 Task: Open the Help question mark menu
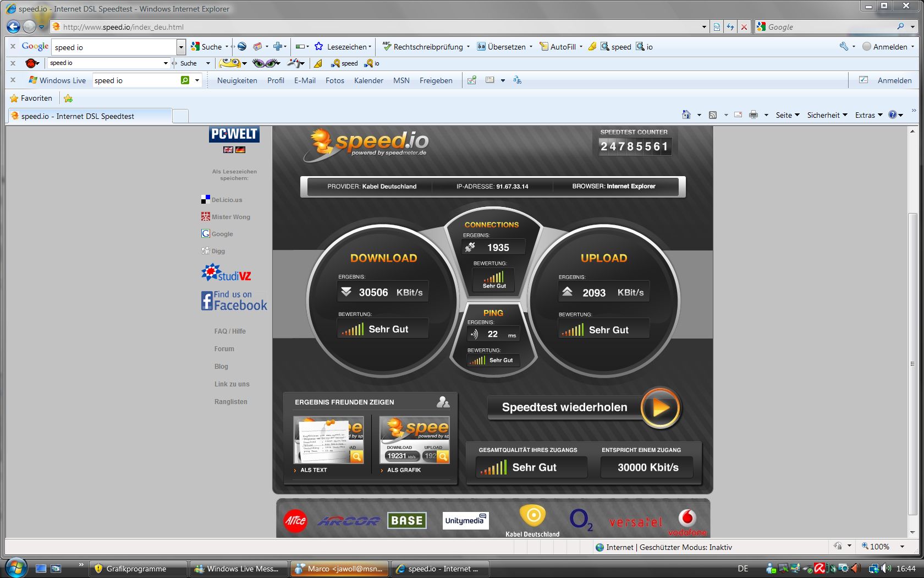pyautogui.click(x=895, y=115)
